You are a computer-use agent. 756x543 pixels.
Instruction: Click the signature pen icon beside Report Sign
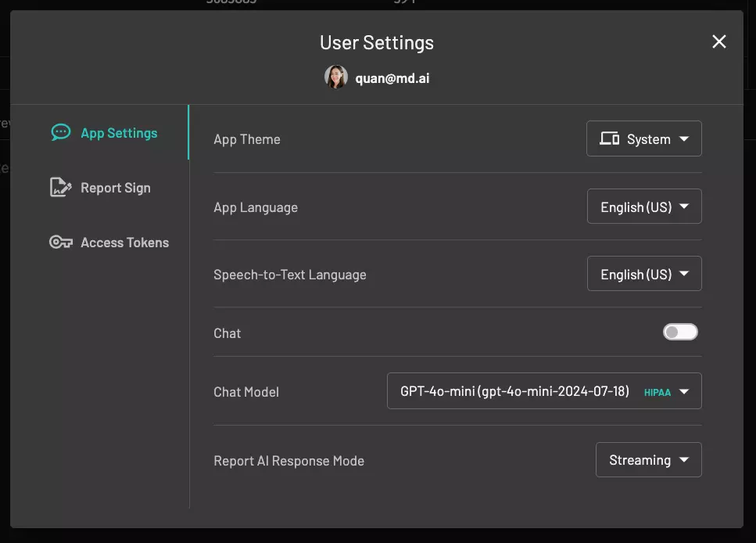(60, 187)
